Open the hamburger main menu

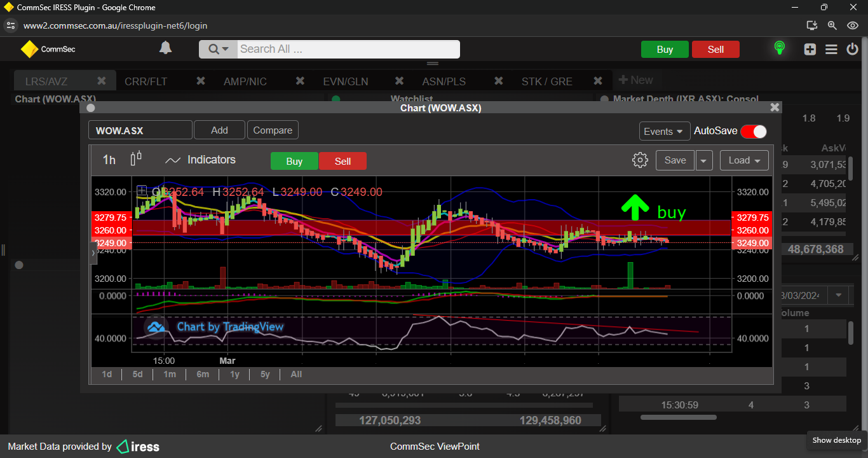(831, 49)
